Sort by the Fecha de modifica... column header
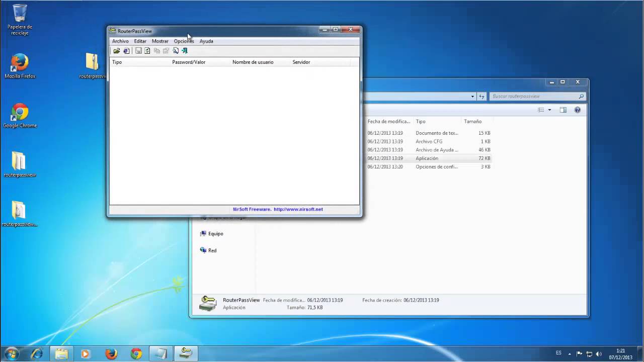This screenshot has height=362, width=644. coord(389,121)
